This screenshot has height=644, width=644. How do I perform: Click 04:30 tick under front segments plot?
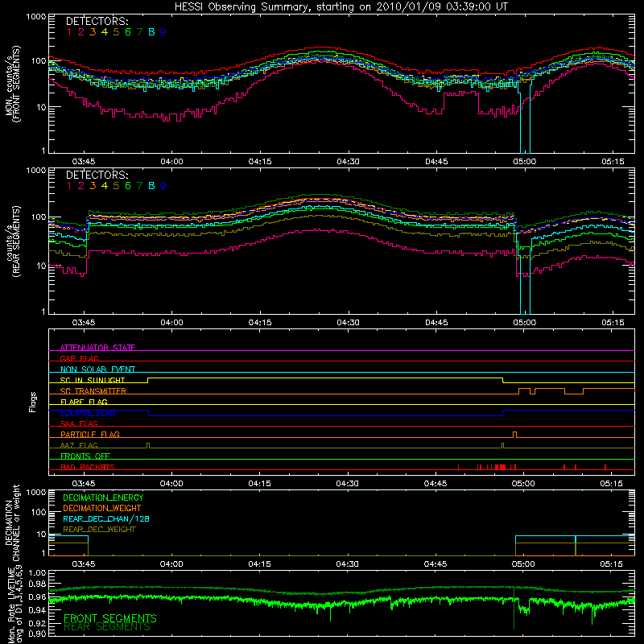(349, 162)
